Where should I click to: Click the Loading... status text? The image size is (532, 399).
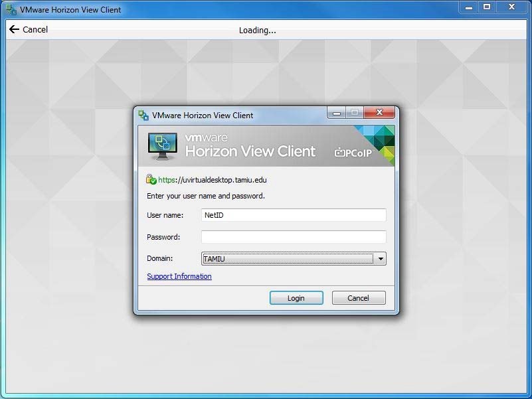click(x=258, y=30)
